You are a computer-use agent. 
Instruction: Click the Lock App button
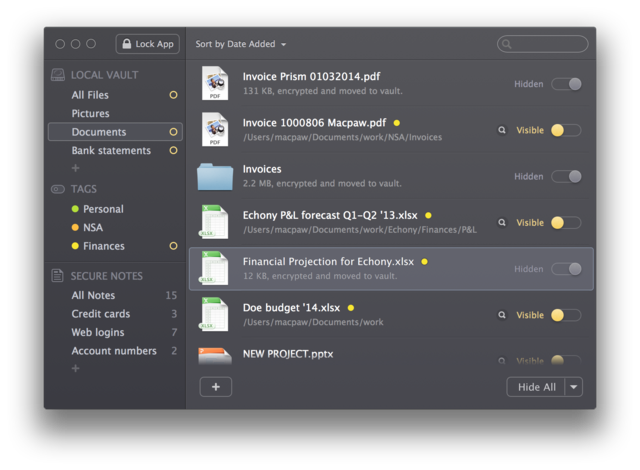click(x=148, y=44)
